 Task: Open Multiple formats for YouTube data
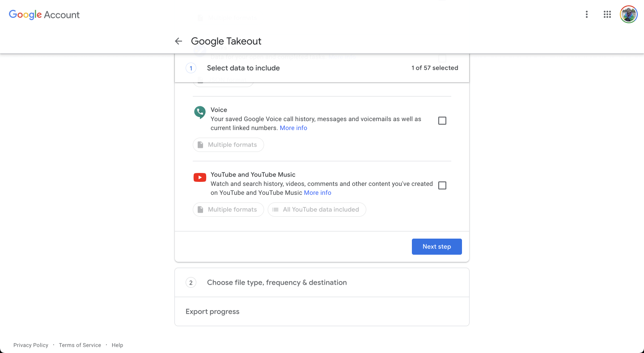tap(228, 209)
